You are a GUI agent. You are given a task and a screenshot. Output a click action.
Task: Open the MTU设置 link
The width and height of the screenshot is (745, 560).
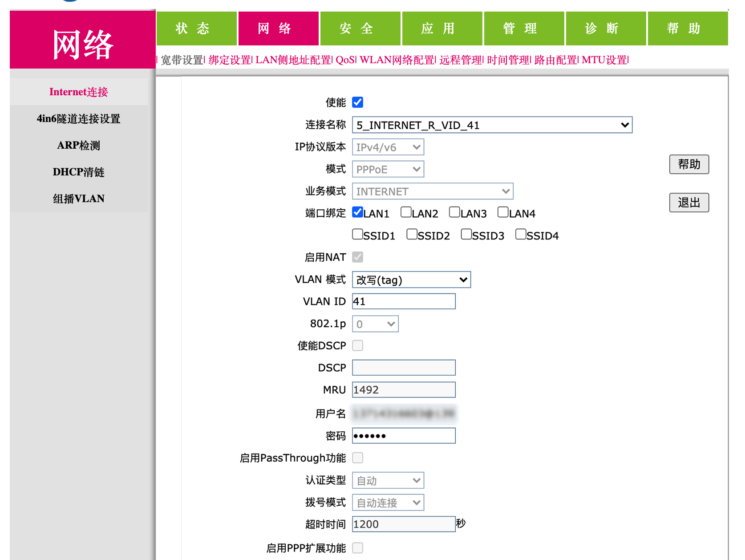tap(603, 59)
